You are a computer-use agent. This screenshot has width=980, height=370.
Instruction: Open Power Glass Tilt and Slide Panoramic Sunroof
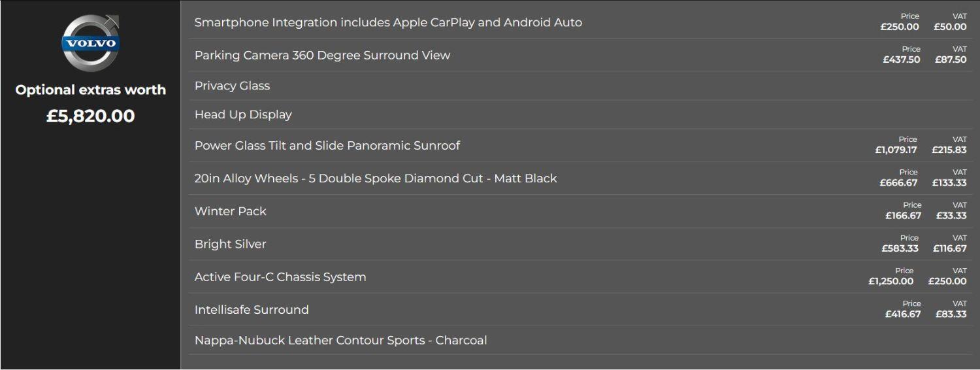point(581,145)
